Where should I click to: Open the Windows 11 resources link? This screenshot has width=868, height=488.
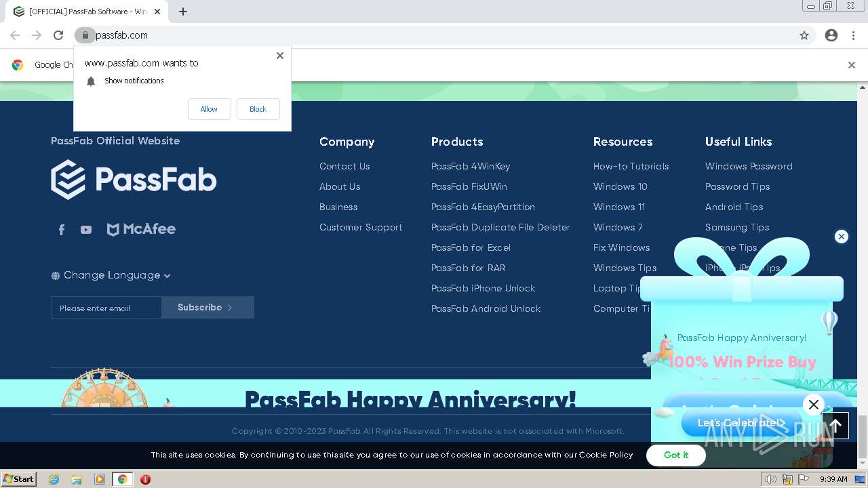click(x=619, y=207)
